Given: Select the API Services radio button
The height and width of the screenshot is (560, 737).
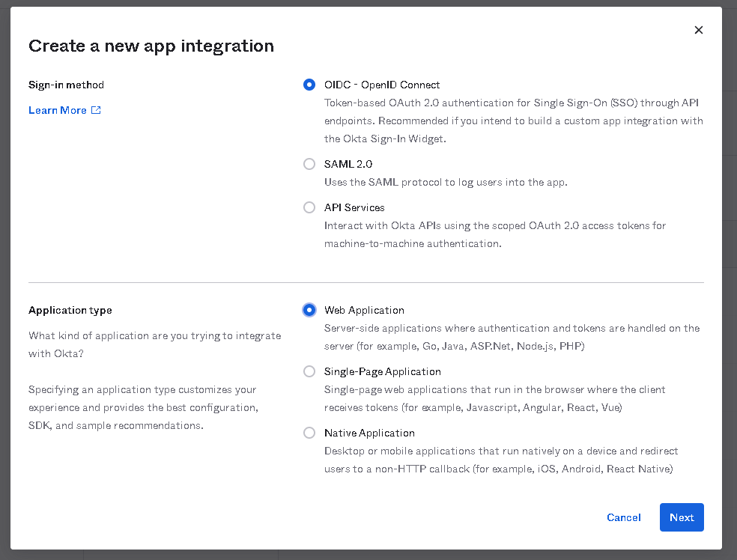Looking at the screenshot, I should coord(309,207).
